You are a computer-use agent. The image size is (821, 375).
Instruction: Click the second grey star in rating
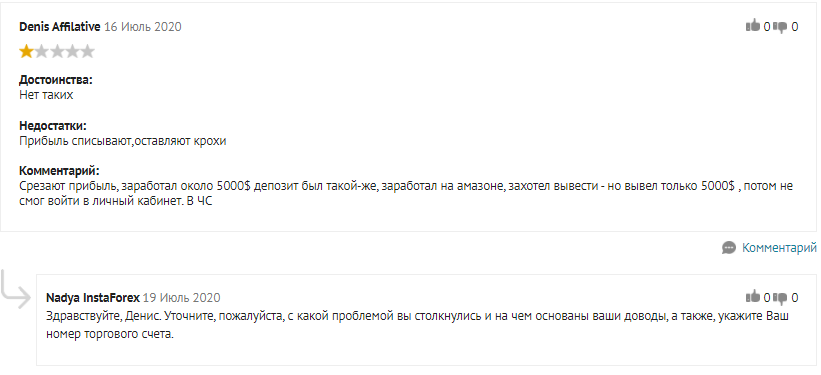click(41, 51)
